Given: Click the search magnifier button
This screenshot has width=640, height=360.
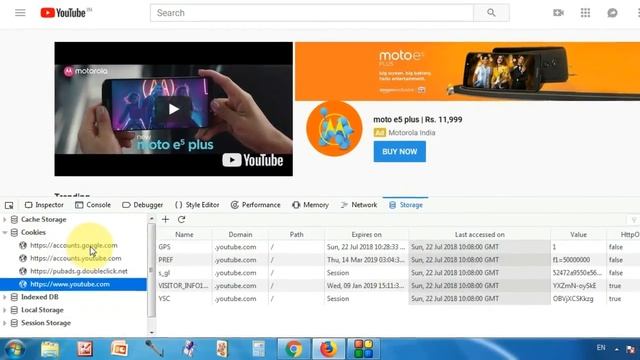Looking at the screenshot, I should coord(491,13).
